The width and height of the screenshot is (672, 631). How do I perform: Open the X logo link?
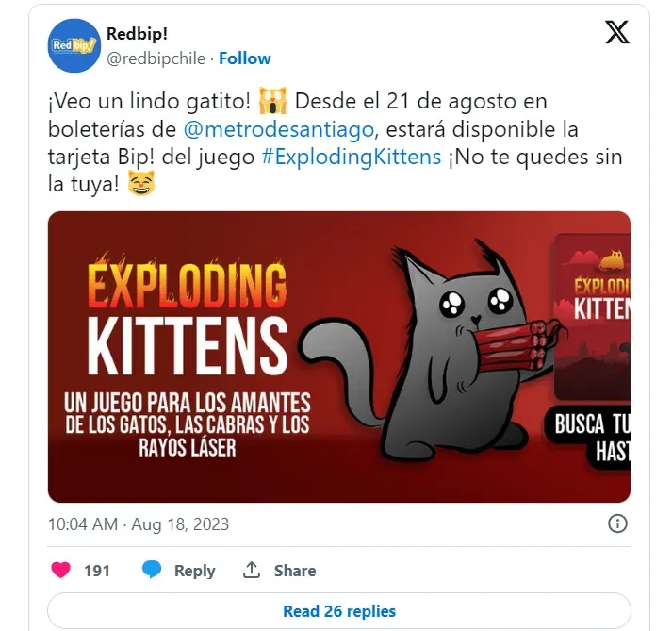[617, 32]
